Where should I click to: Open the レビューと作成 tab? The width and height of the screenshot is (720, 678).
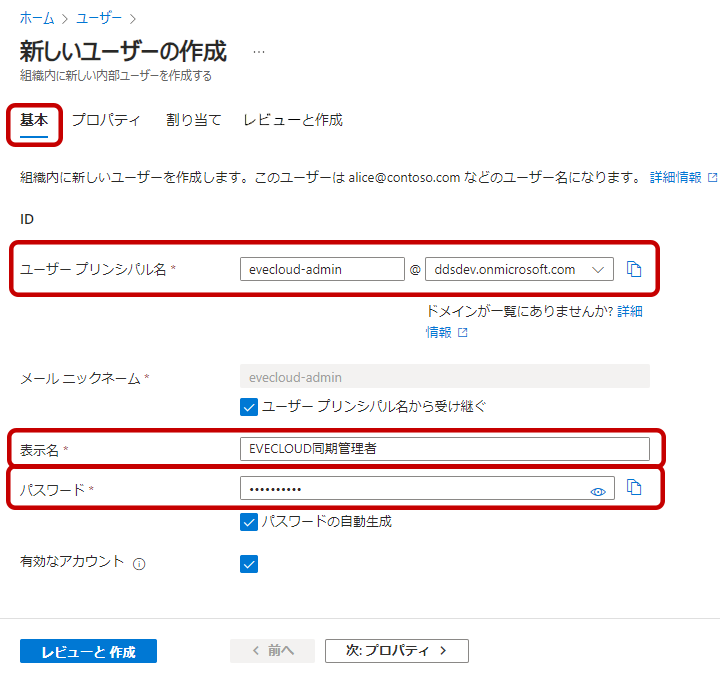click(x=293, y=120)
